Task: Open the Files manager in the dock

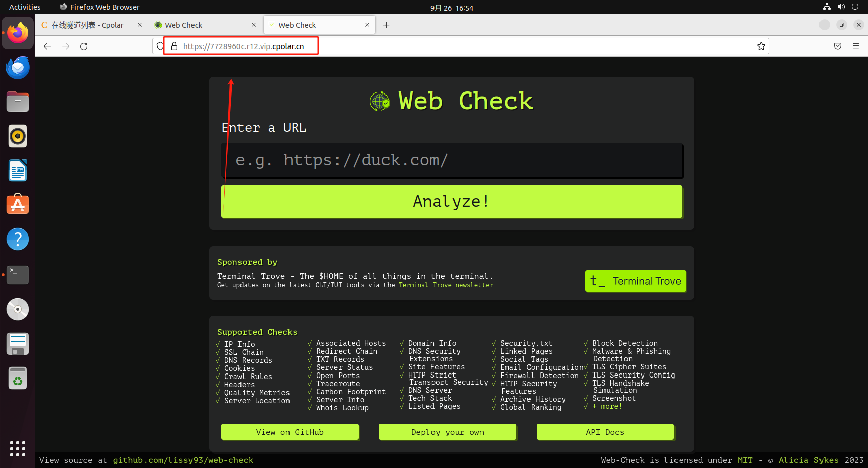Action: (18, 102)
